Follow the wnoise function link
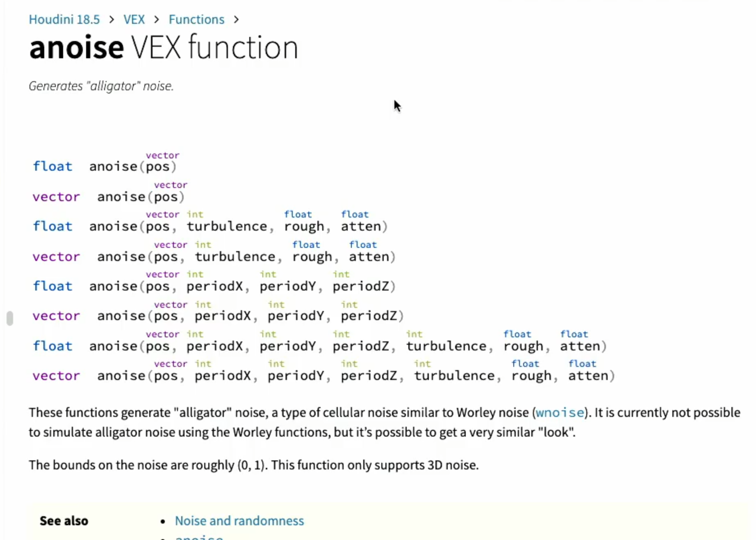756x540 pixels. point(560,412)
